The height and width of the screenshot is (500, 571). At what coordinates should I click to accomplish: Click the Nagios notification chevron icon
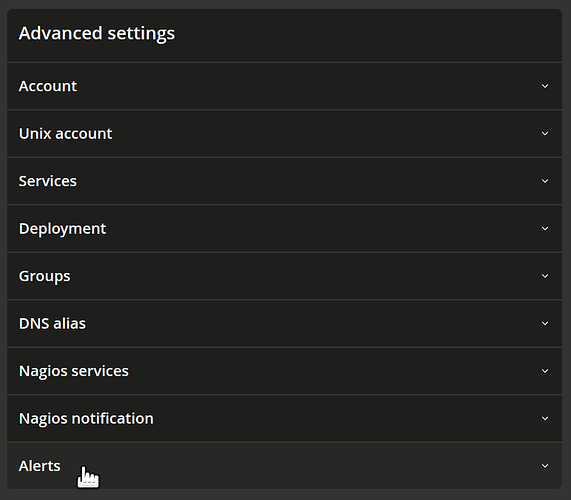[545, 418]
